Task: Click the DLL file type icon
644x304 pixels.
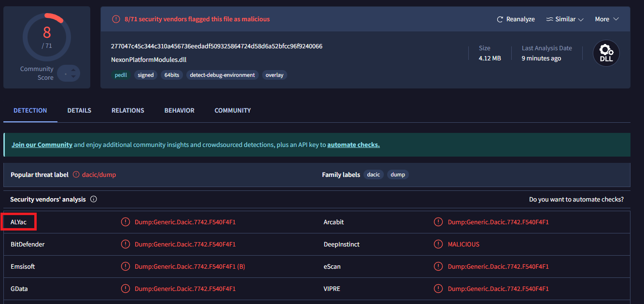Action: (x=606, y=53)
